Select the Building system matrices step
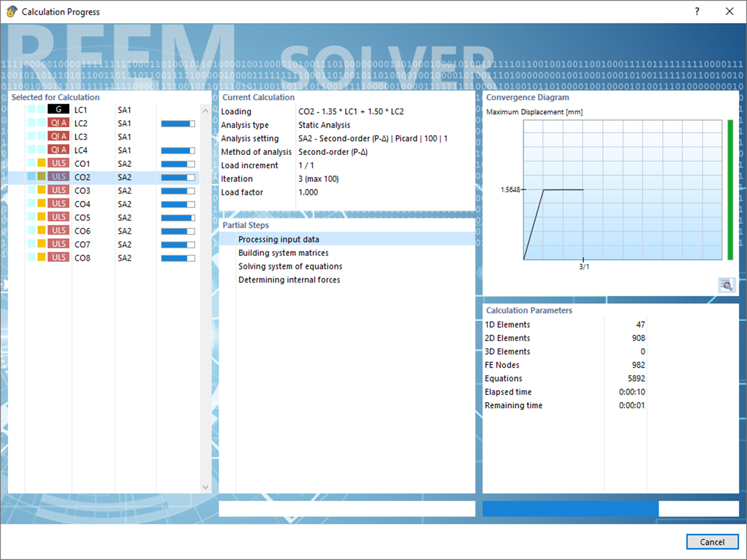Image resolution: width=747 pixels, height=560 pixels. [347, 253]
